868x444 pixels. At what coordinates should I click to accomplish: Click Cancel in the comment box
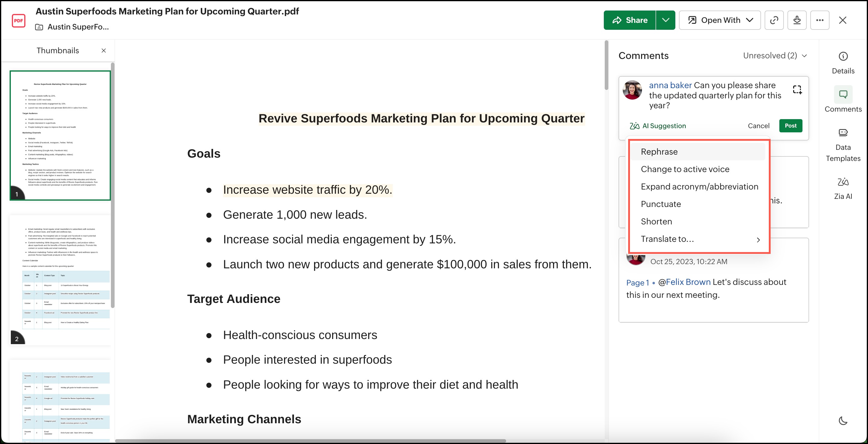pyautogui.click(x=758, y=126)
